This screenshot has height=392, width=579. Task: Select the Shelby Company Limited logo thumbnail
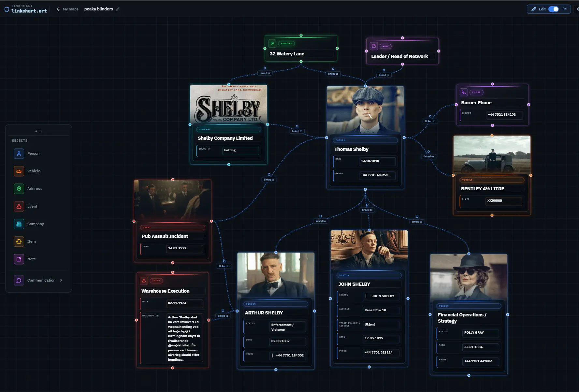[229, 104]
